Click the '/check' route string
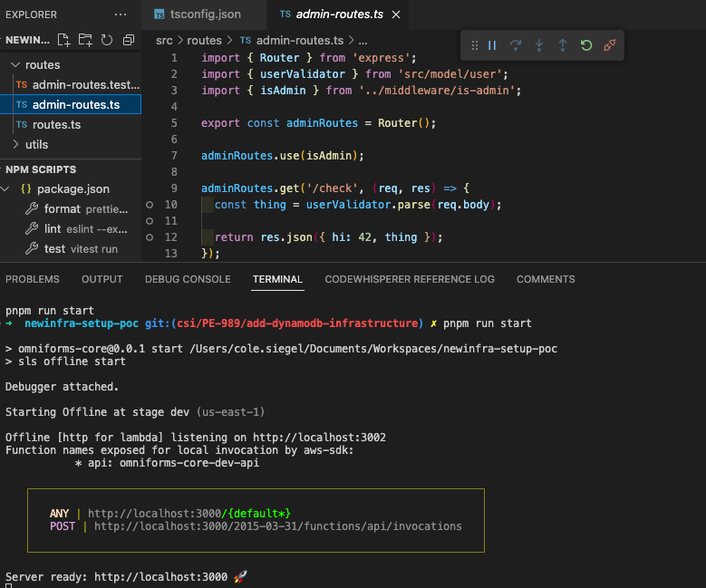706x588 pixels. 332,188
